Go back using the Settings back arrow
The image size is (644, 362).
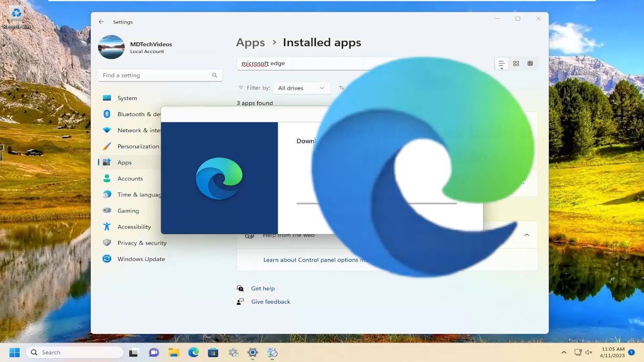click(102, 22)
